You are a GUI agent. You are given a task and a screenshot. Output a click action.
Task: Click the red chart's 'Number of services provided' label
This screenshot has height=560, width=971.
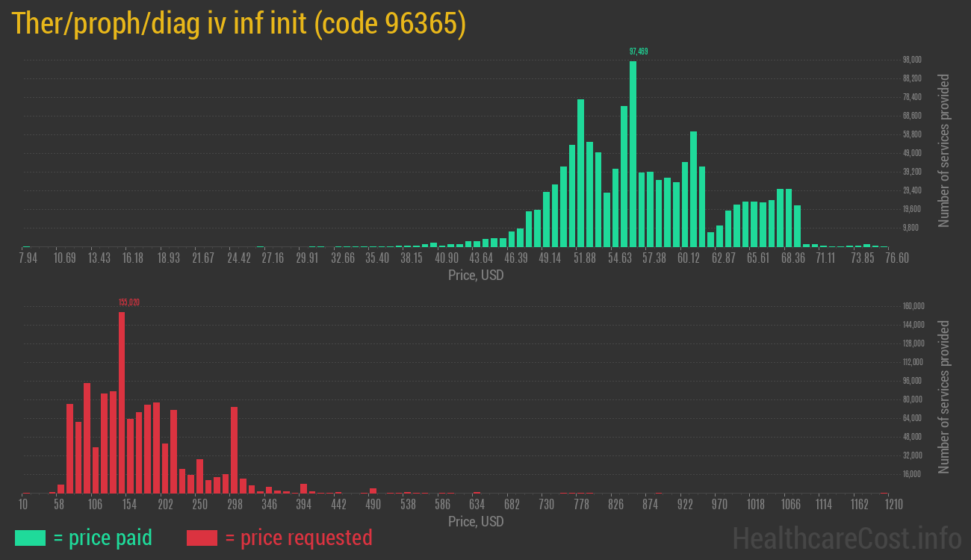(x=944, y=396)
